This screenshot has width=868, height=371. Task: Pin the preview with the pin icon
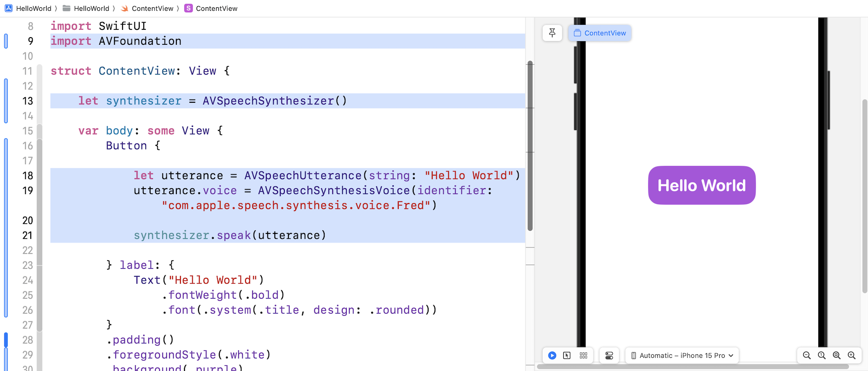tap(552, 33)
